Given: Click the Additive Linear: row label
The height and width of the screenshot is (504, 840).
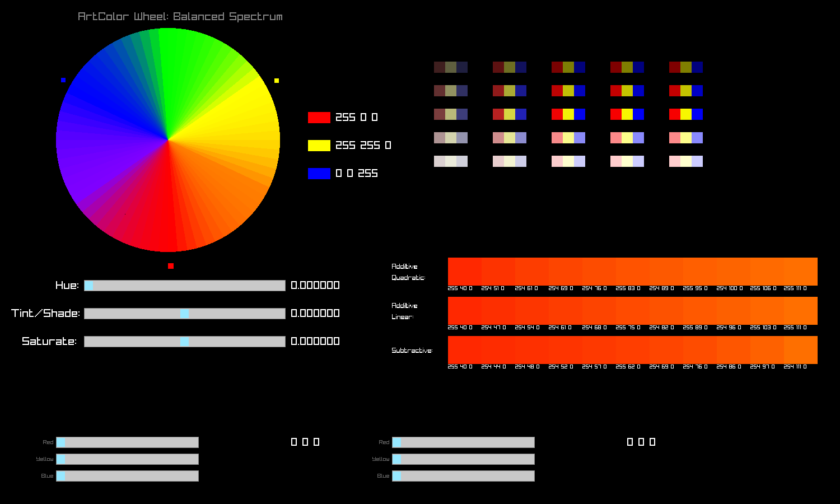Looking at the screenshot, I should click(x=404, y=311).
